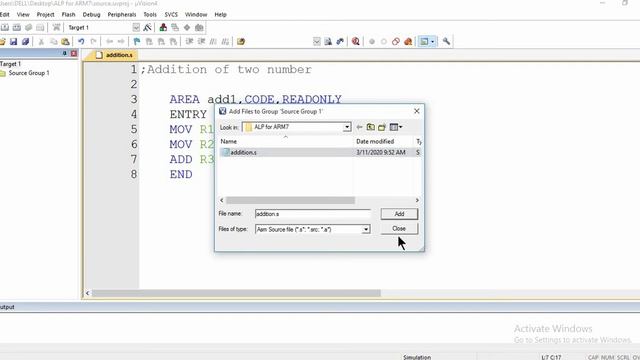
Task: Pin the Project panel
Action: [x=64, y=53]
